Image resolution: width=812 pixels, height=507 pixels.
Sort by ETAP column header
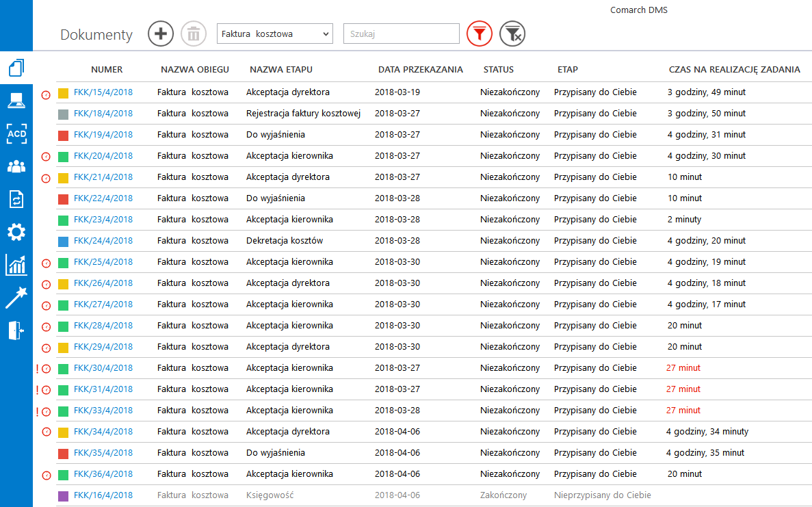568,69
